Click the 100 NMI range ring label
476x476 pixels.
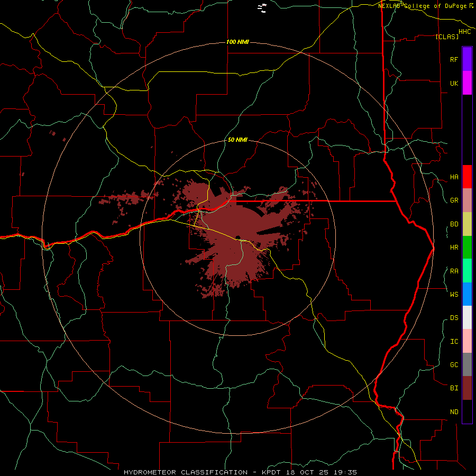(x=237, y=42)
